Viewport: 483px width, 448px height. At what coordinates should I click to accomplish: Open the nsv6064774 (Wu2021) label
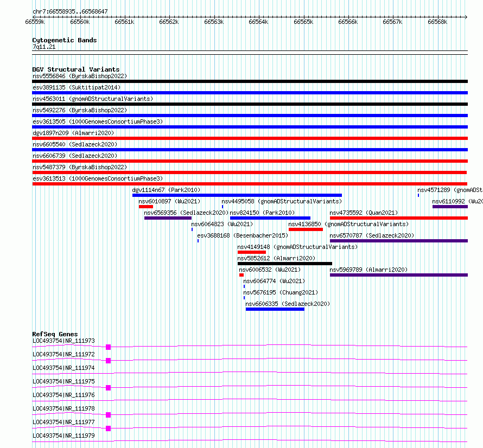coord(274,281)
